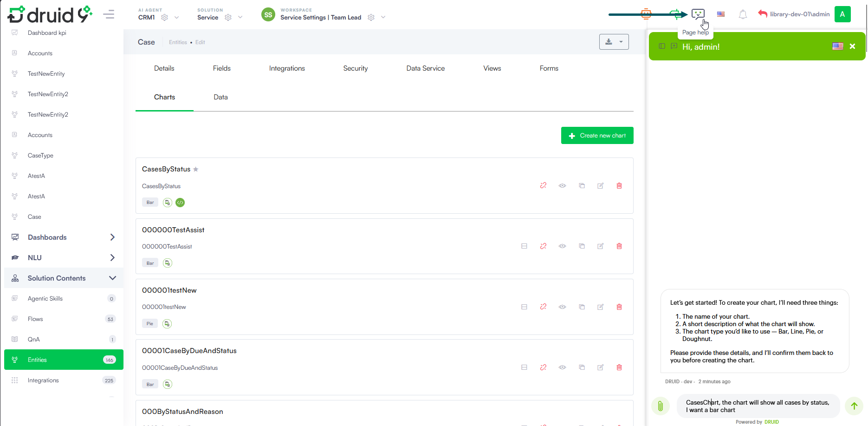
Task: Toggle the chat side panel icon
Action: pyautogui.click(x=662, y=46)
